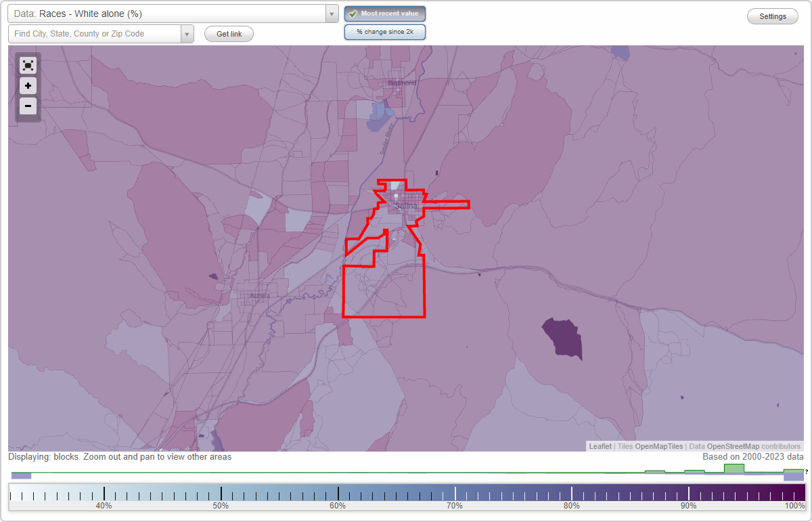Click the Leaflet attribution link
Screen dimensions: 812x522
tap(599, 446)
